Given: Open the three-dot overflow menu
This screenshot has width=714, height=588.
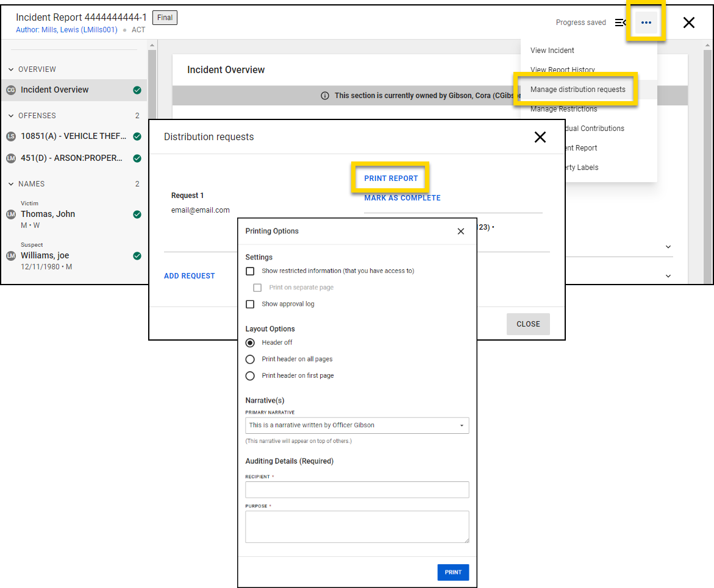Looking at the screenshot, I should coord(646,22).
